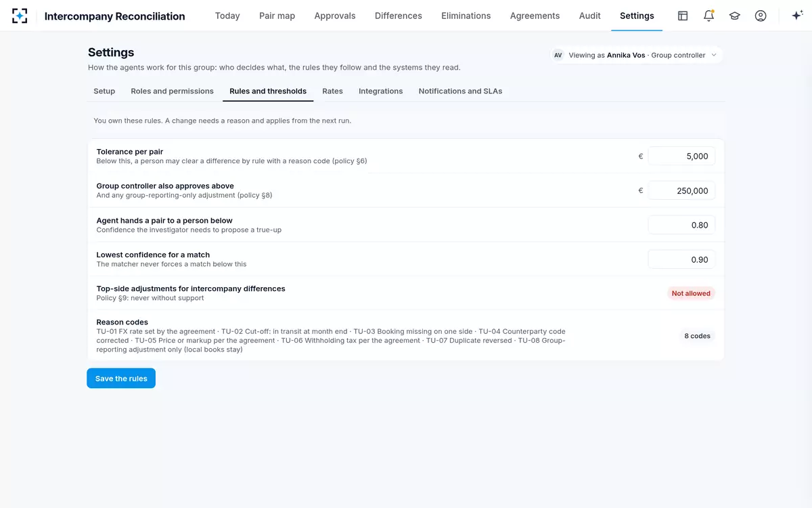Click Agent hands a pair to a person below label
Viewport: 812px width, 508px height.
(164, 220)
